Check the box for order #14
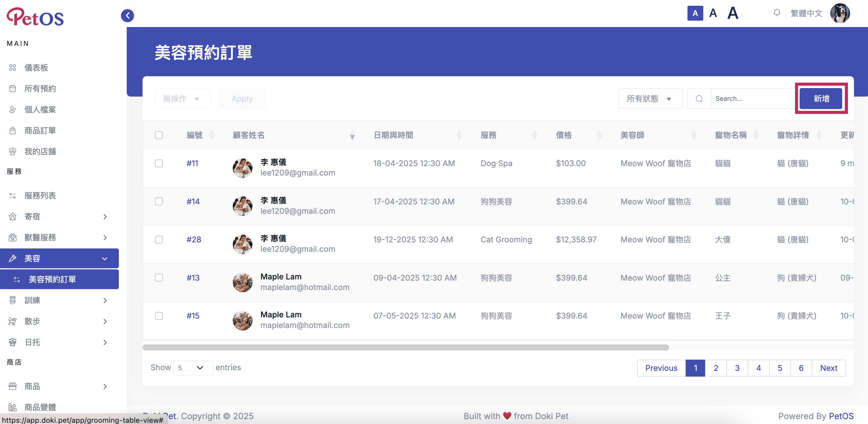 (159, 201)
